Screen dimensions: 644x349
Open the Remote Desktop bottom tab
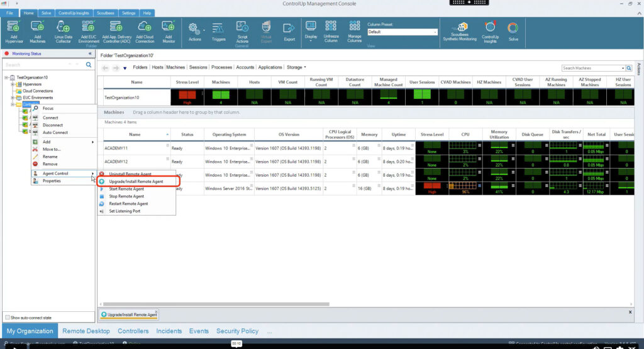point(86,331)
